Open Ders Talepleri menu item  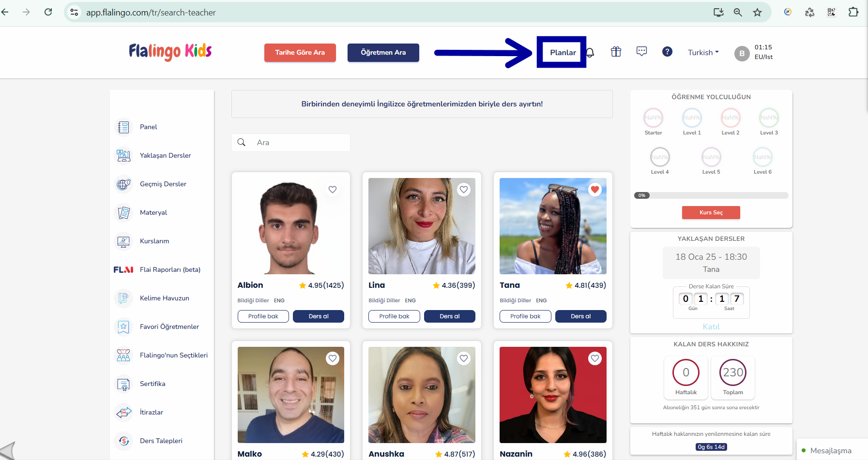coord(161,441)
